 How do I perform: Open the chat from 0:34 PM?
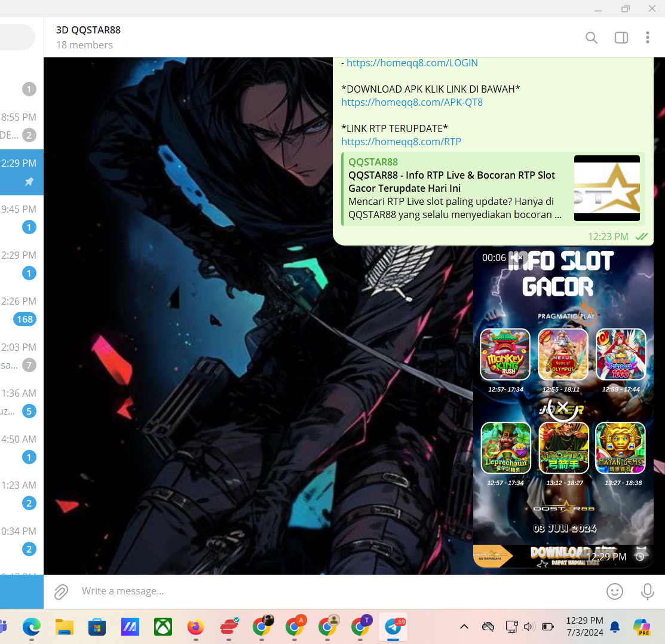22,541
